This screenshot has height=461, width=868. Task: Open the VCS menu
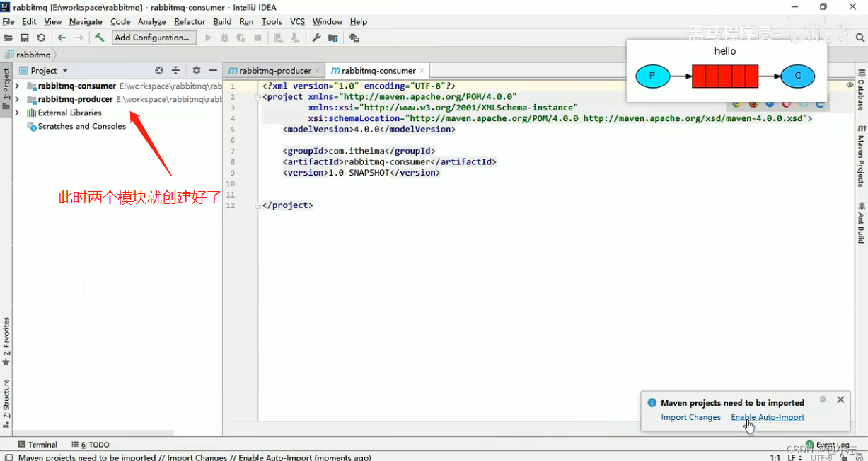click(297, 22)
